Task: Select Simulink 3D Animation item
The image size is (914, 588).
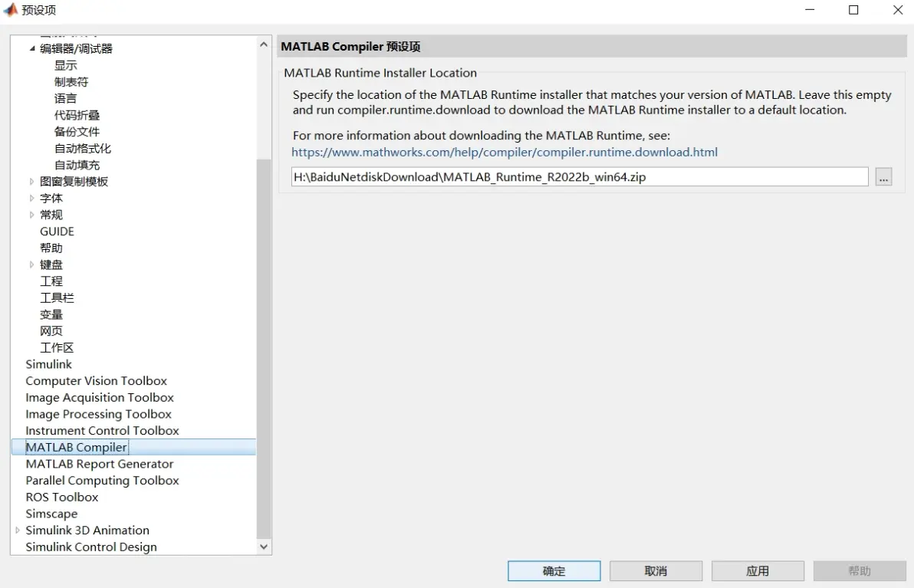Action: coord(87,531)
